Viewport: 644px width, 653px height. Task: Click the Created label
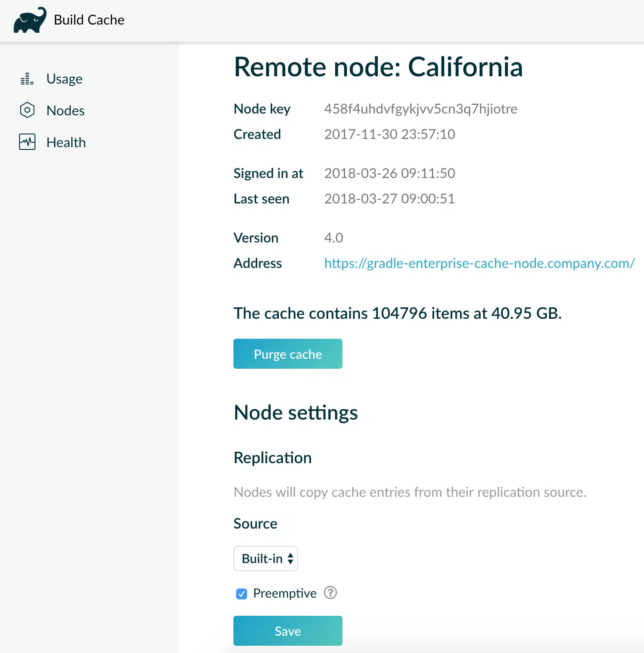257,134
